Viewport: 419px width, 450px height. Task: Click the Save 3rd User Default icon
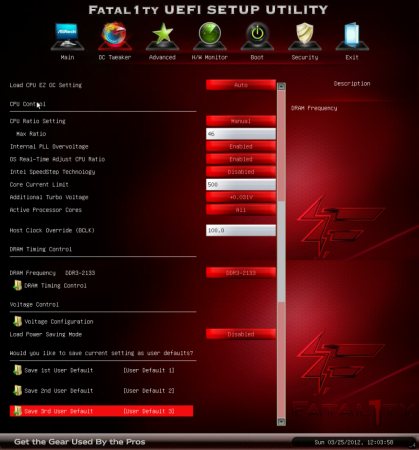pyautogui.click(x=17, y=411)
